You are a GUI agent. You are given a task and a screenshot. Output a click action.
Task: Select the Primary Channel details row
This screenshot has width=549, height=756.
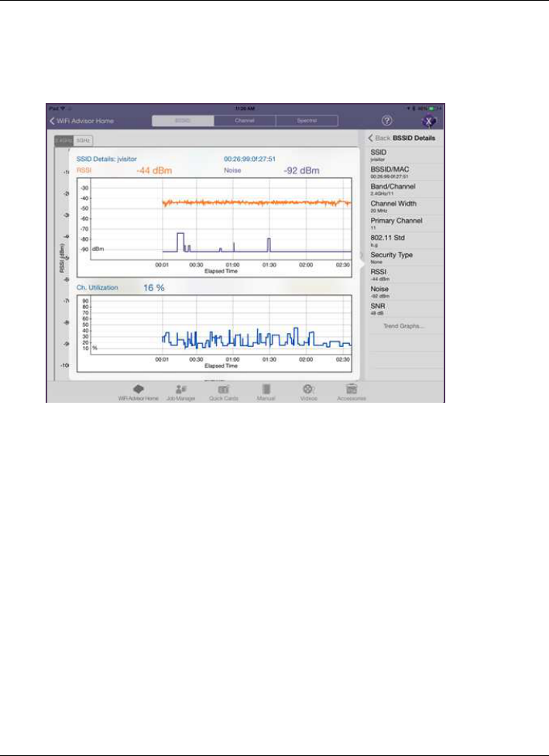405,224
